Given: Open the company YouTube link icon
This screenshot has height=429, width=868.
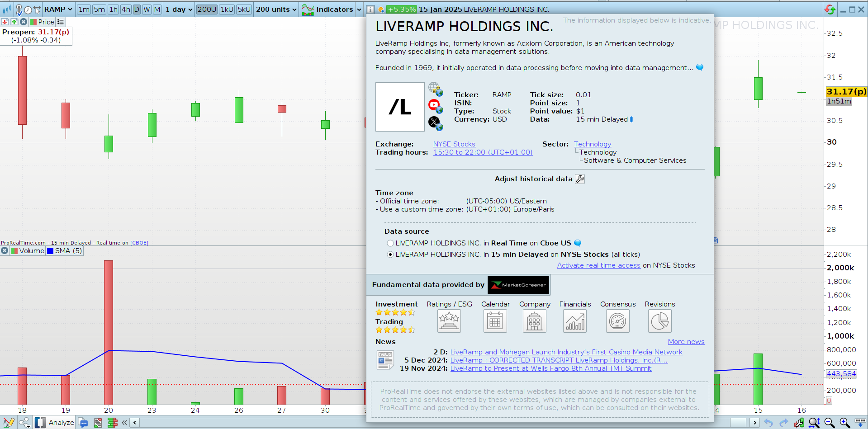Looking at the screenshot, I should pos(435,106).
